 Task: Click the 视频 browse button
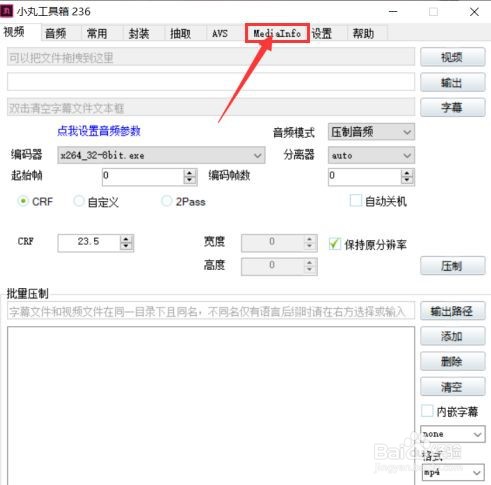pyautogui.click(x=452, y=57)
